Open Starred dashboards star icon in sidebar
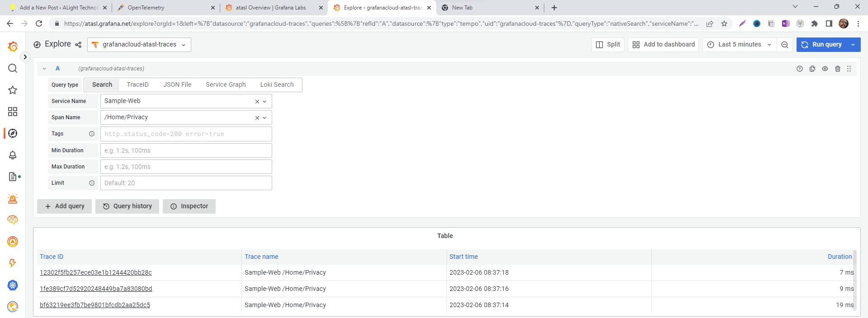This screenshot has height=318, width=868. (13, 90)
